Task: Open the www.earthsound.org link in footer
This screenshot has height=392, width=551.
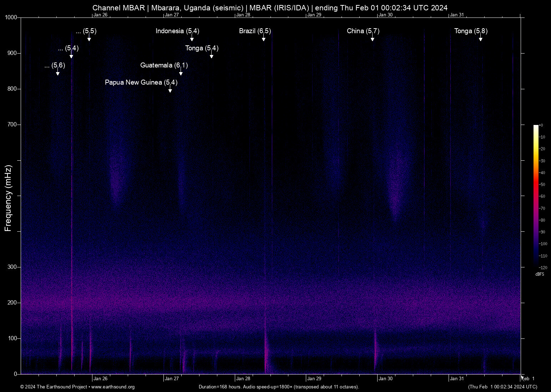Action: click(x=113, y=387)
